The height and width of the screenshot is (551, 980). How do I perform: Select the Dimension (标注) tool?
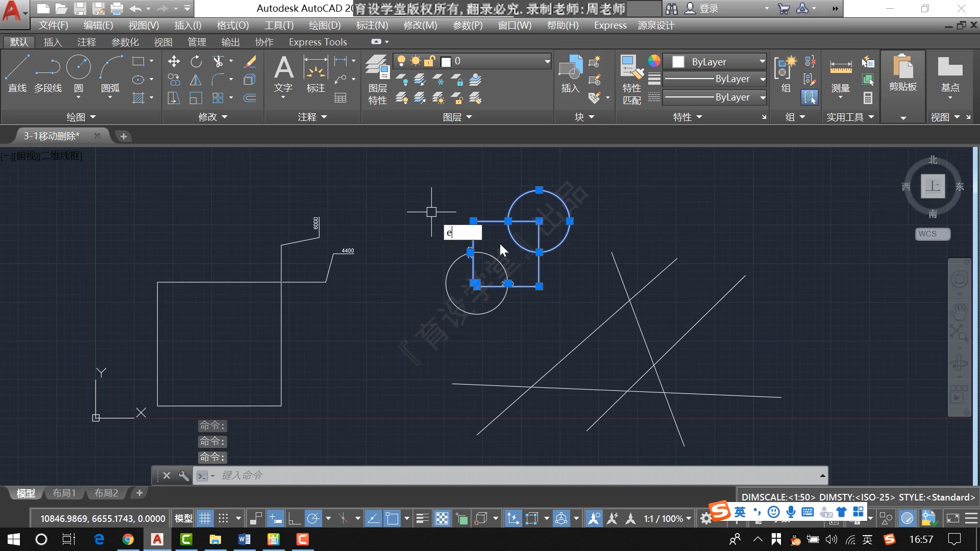(x=315, y=74)
